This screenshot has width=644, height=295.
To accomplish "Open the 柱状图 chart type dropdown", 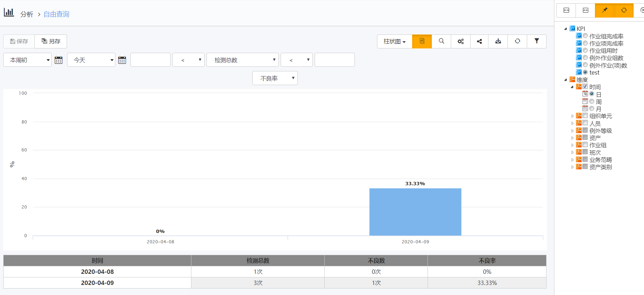I will [x=395, y=41].
